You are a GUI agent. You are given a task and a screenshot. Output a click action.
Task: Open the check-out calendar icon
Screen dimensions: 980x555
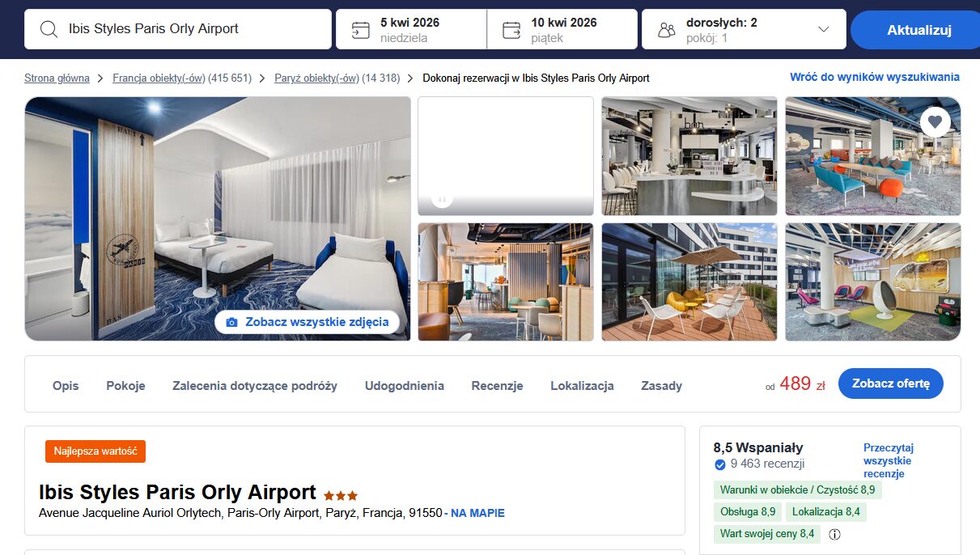pos(511,30)
